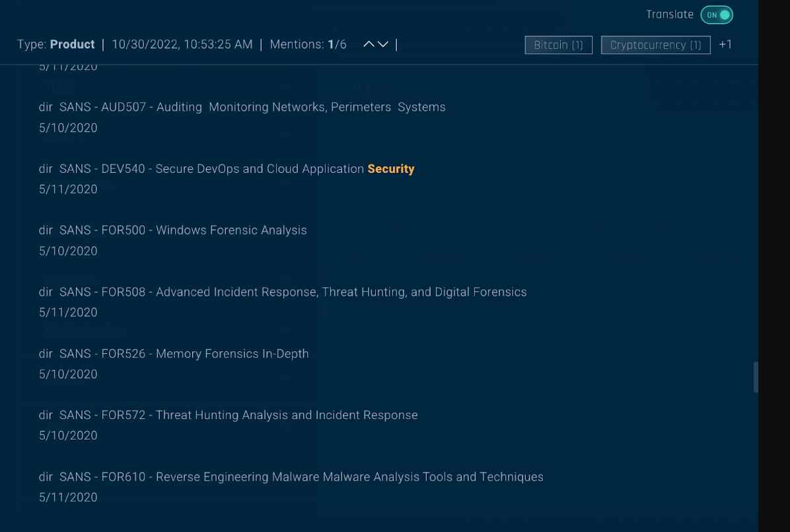790x532 pixels.
Task: Expand the +1 additional tags
Action: [x=725, y=44]
